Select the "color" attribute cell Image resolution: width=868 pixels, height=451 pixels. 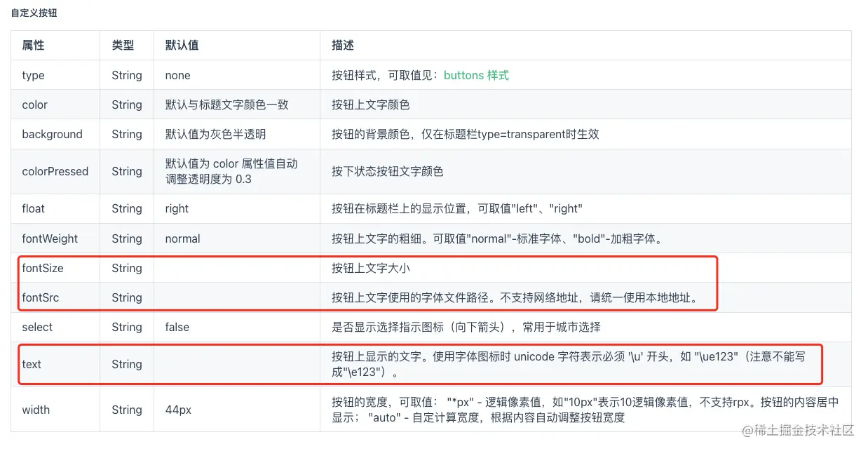tap(34, 105)
